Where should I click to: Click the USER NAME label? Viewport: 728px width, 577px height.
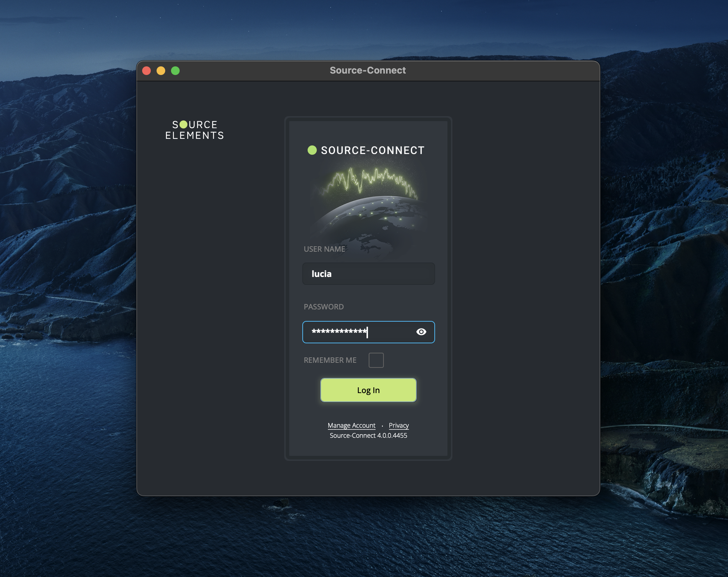(x=324, y=249)
